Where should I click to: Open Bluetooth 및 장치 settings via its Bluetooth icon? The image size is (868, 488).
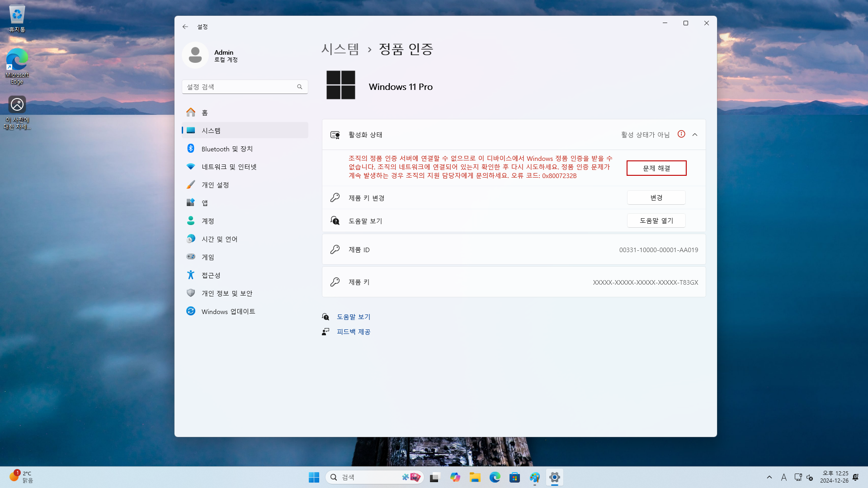191,148
